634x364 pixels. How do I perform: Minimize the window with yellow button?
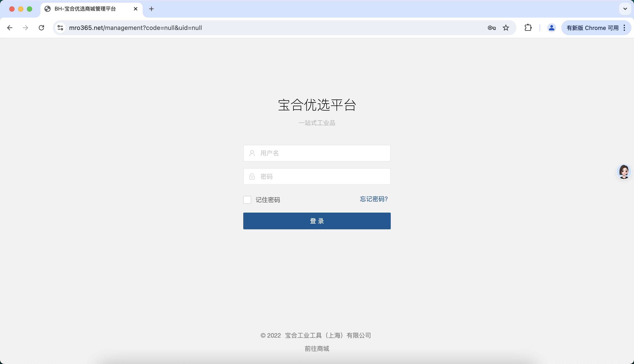(21, 9)
